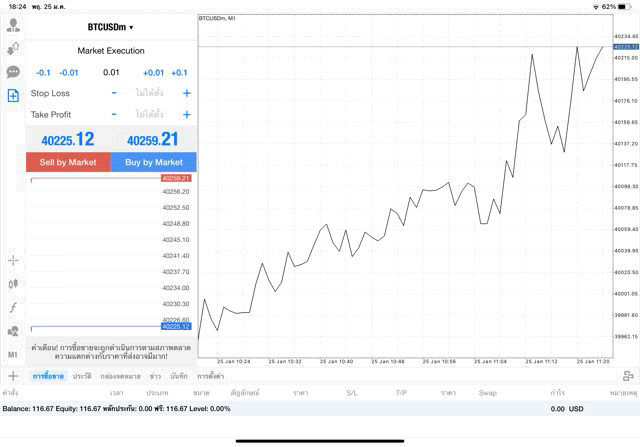Increase Stop Loss with plus button
Image resolution: width=640 pixels, height=447 pixels.
pyautogui.click(x=186, y=93)
